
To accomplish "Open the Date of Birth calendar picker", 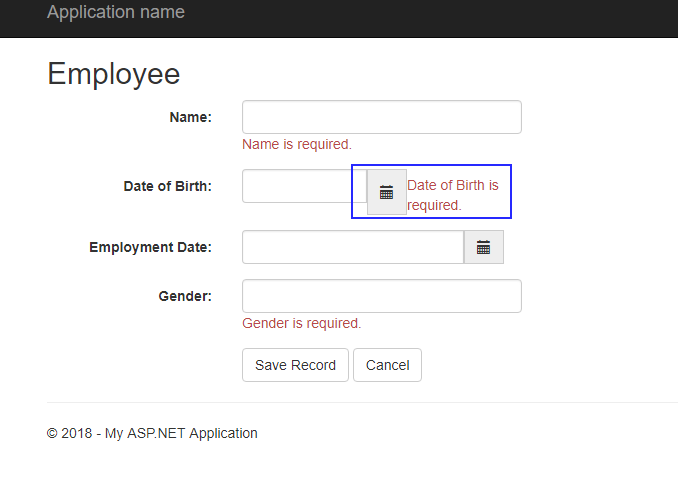I will (x=387, y=192).
